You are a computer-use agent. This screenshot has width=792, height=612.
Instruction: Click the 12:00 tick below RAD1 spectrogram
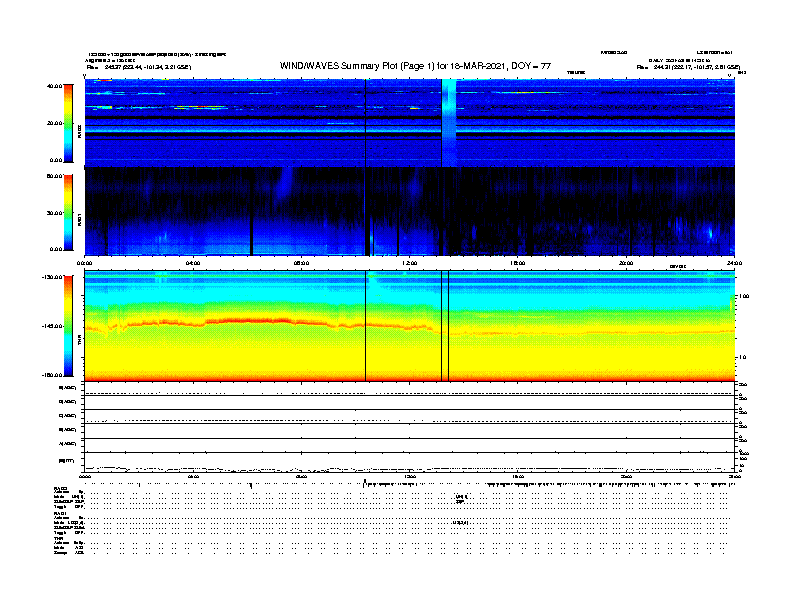410,263
